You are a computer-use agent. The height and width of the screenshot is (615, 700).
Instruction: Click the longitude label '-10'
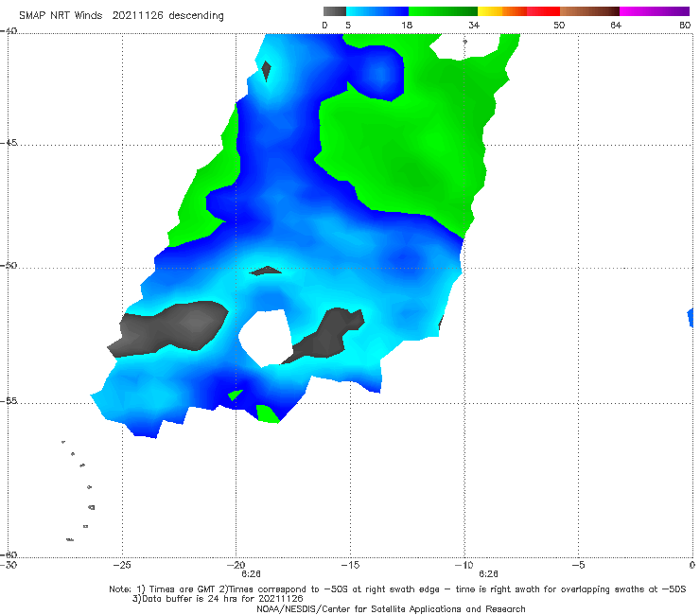tap(464, 565)
